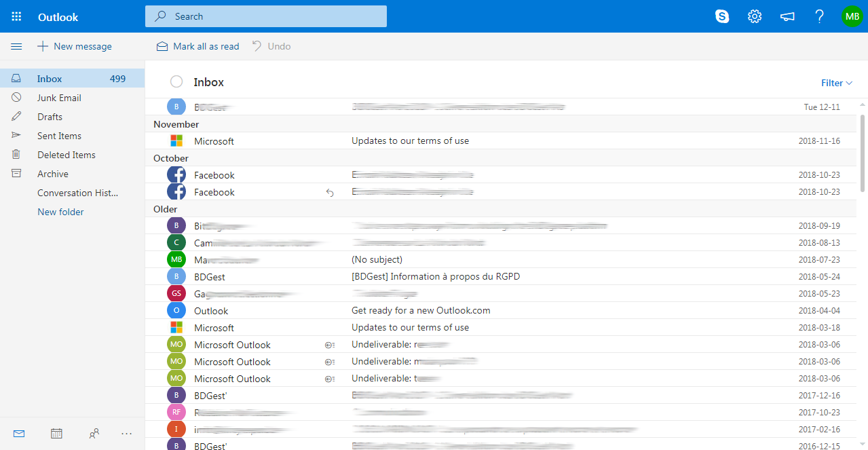The height and width of the screenshot is (450, 868).
Task: Start a New message
Action: 75,46
